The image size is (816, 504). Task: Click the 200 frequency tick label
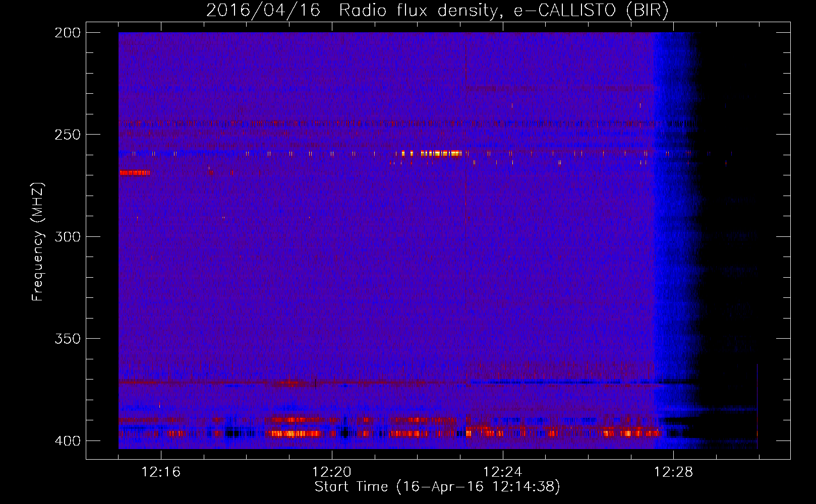(68, 33)
